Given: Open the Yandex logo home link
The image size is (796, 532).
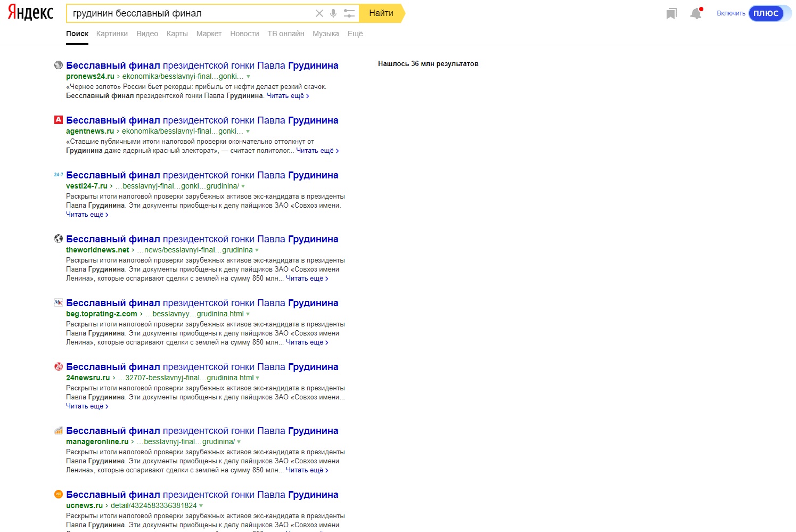Looking at the screenshot, I should tap(31, 13).
